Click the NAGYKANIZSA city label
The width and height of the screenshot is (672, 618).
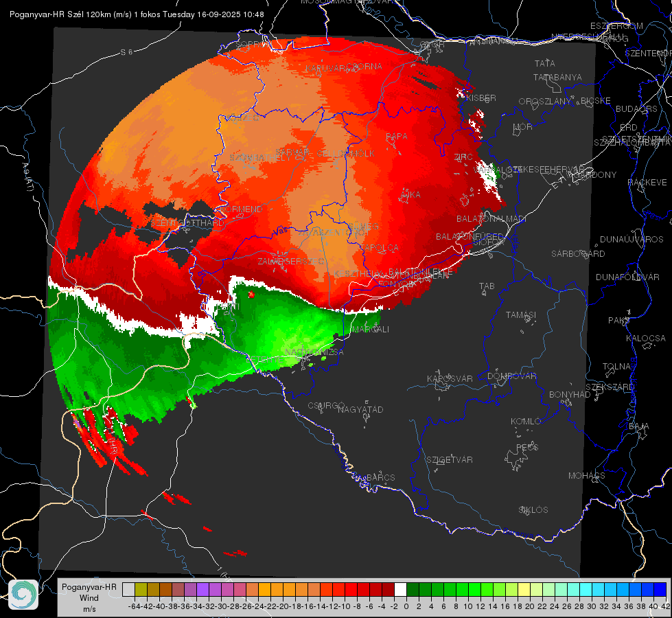pos(314,352)
